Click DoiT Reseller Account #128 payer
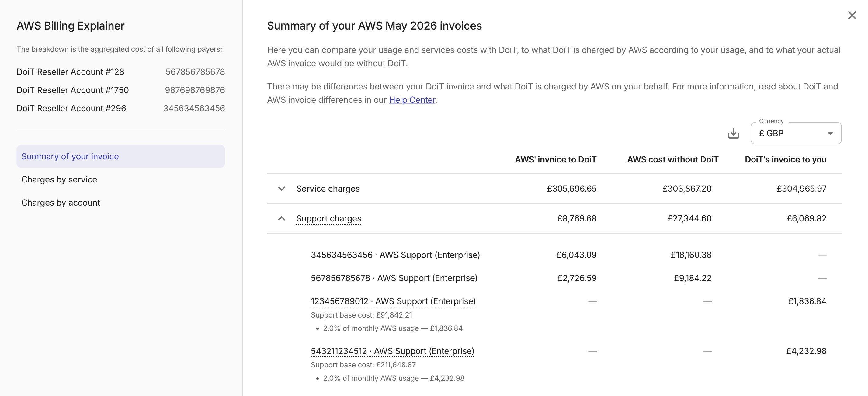 [x=70, y=72]
